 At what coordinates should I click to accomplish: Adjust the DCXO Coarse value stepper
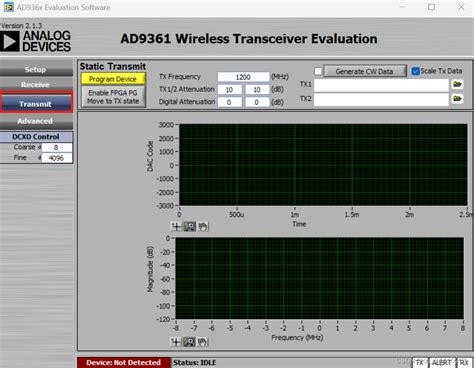(39, 147)
